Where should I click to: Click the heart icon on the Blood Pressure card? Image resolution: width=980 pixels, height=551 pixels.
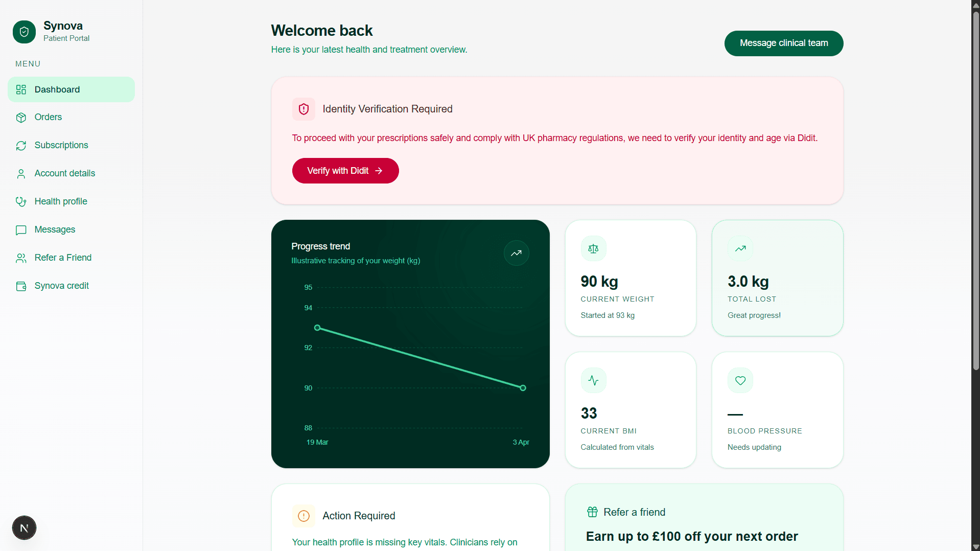[740, 380]
